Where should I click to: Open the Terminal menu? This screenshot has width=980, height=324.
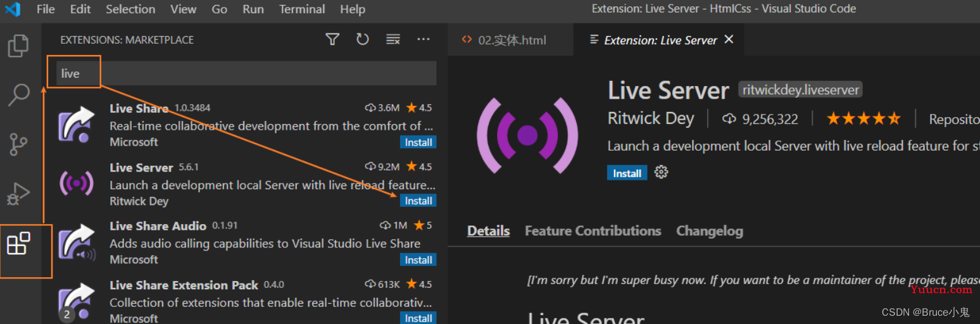tap(303, 9)
